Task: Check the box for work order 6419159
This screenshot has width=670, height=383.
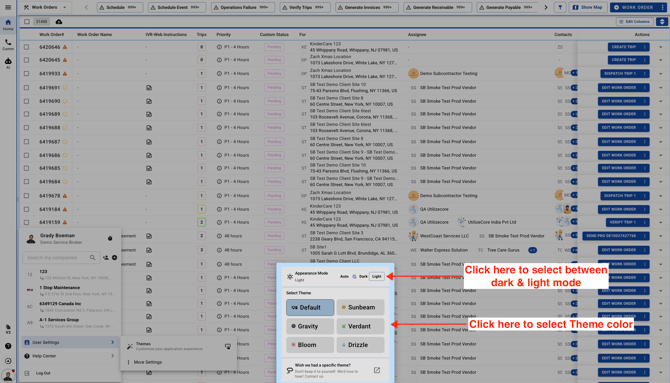Action: coord(26,222)
